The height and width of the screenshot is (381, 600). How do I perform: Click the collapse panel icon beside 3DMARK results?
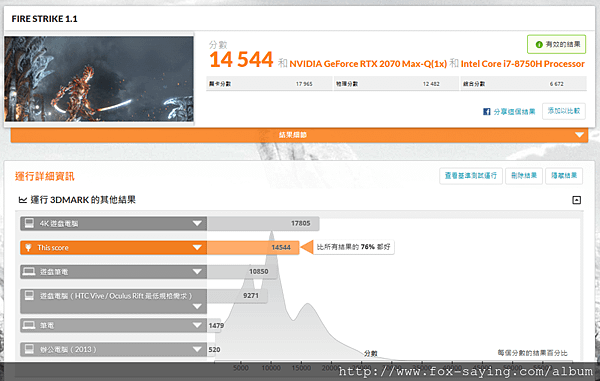[x=576, y=200]
